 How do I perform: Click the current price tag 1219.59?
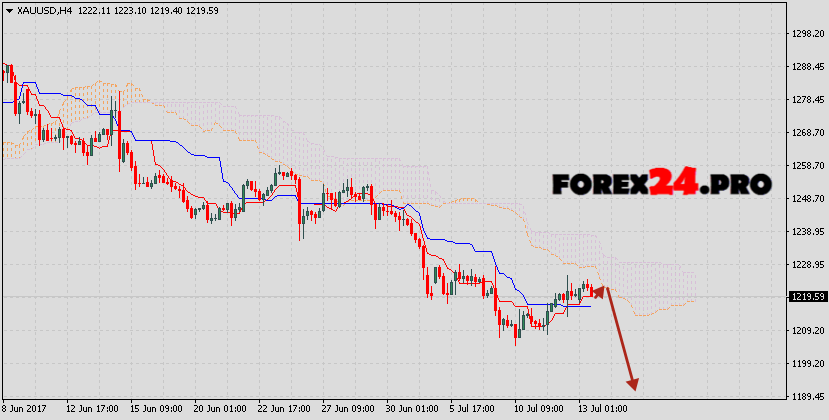pyautogui.click(x=806, y=297)
